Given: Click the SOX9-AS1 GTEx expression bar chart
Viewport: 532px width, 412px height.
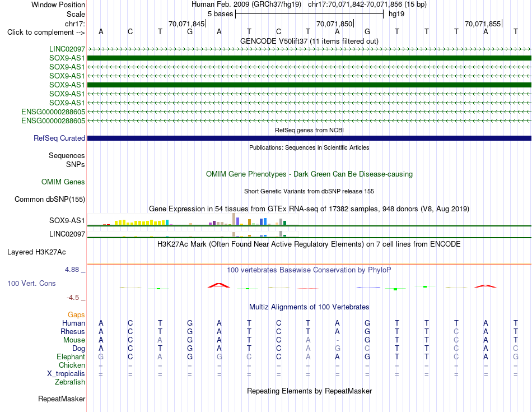Looking at the screenshot, I should (x=193, y=219).
